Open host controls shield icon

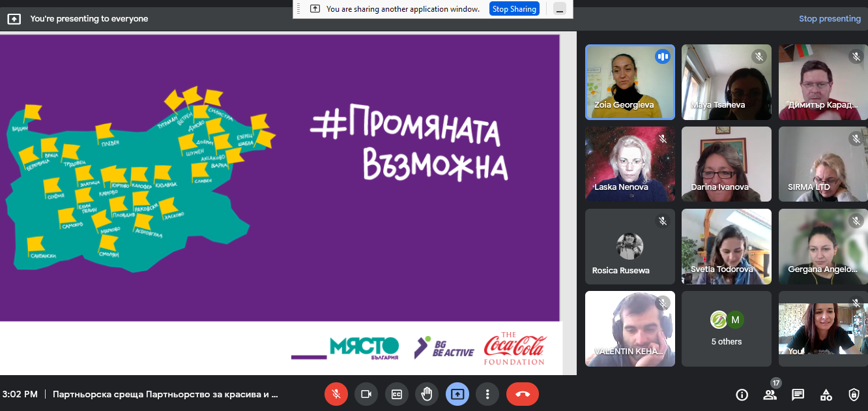pos(854,395)
